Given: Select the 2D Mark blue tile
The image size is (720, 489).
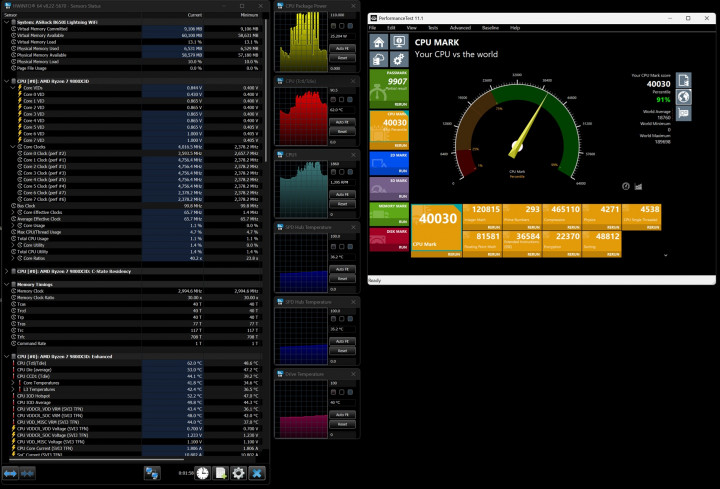Looking at the screenshot, I should pyautogui.click(x=389, y=163).
